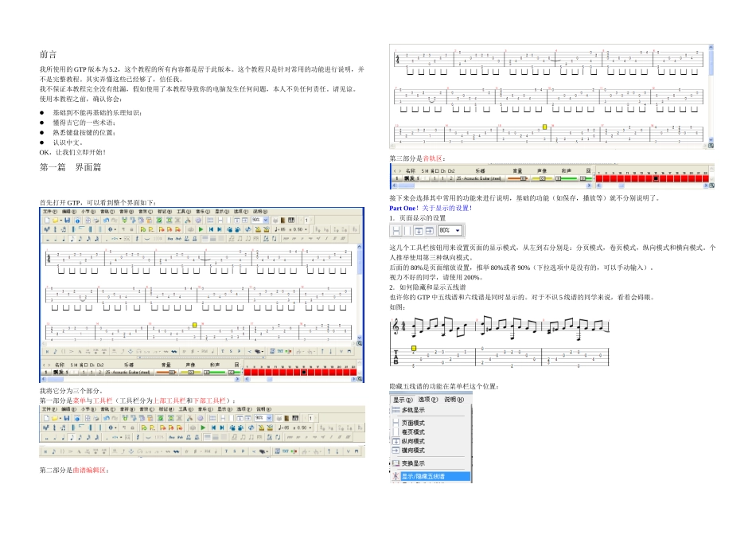Image resolution: width=756 pixels, height=535 pixels.
Task: Select eighth note duration in full GTP window
Action: click(x=72, y=239)
